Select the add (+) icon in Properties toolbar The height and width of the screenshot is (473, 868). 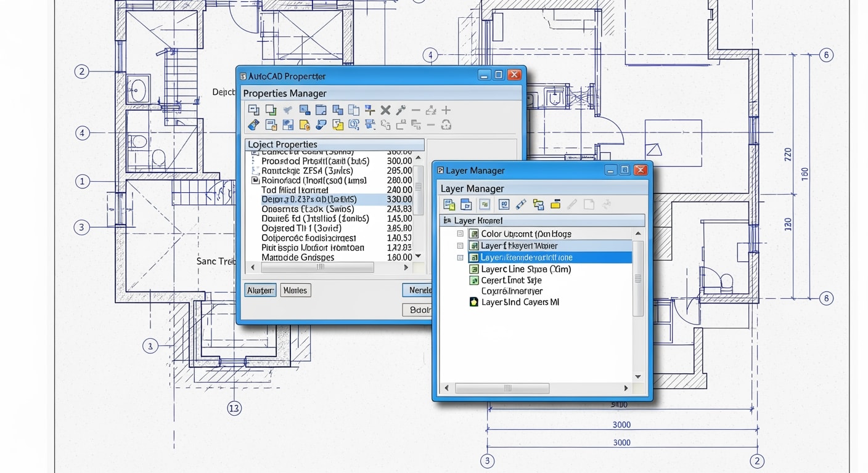point(446,110)
